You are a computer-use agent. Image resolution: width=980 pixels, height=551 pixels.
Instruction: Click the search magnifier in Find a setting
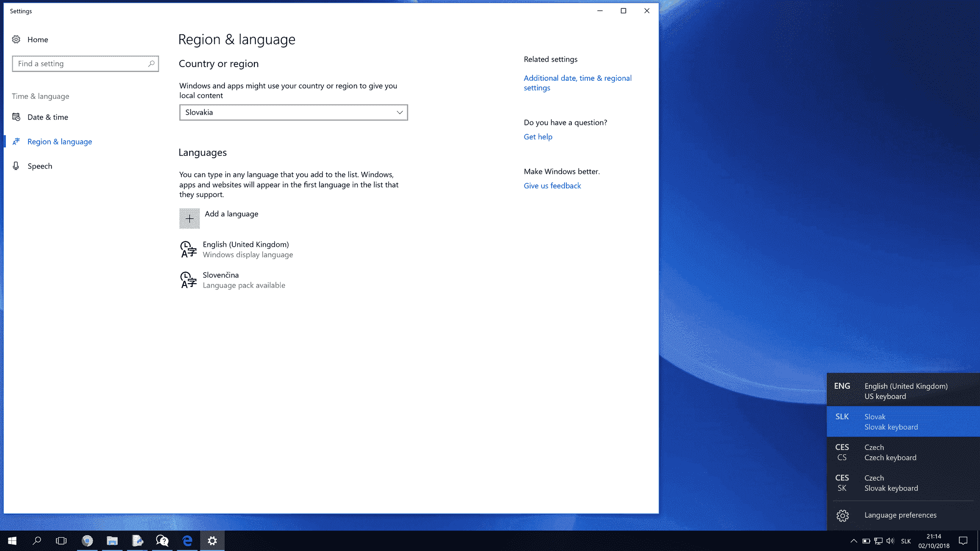coord(151,64)
